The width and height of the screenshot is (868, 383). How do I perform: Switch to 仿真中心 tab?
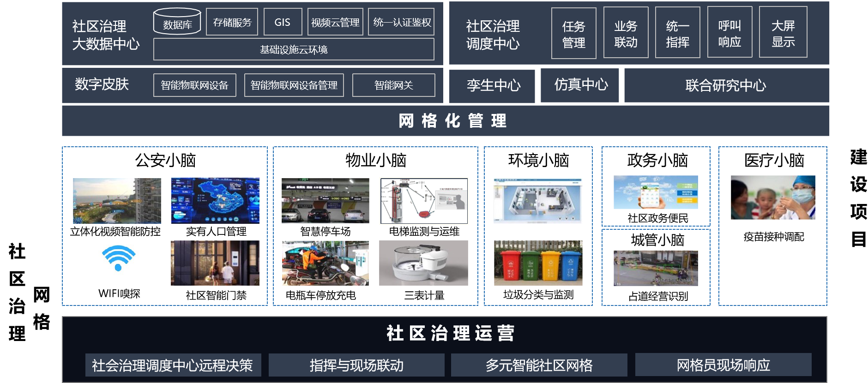coord(580,85)
